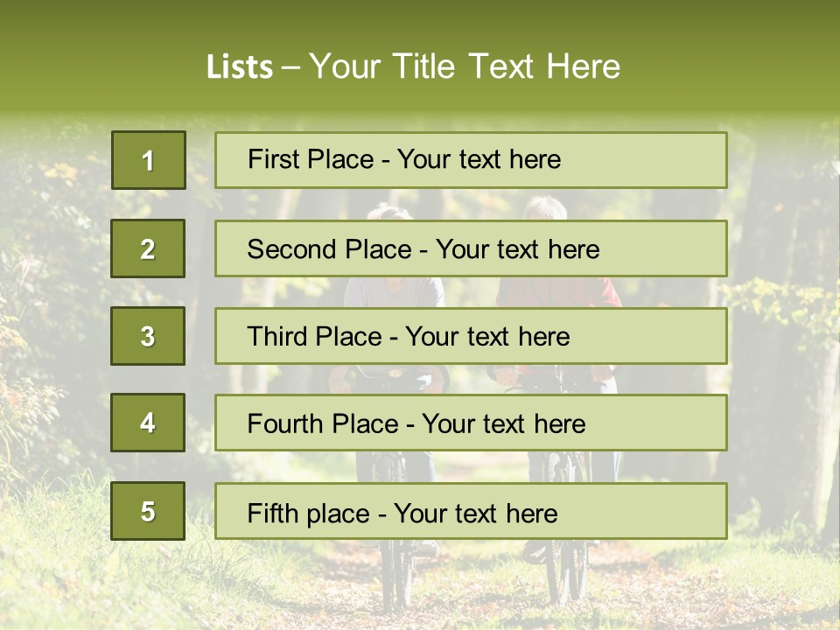Click the Fourth Place text bar
Image resolution: width=840 pixels, height=630 pixels.
coord(471,423)
